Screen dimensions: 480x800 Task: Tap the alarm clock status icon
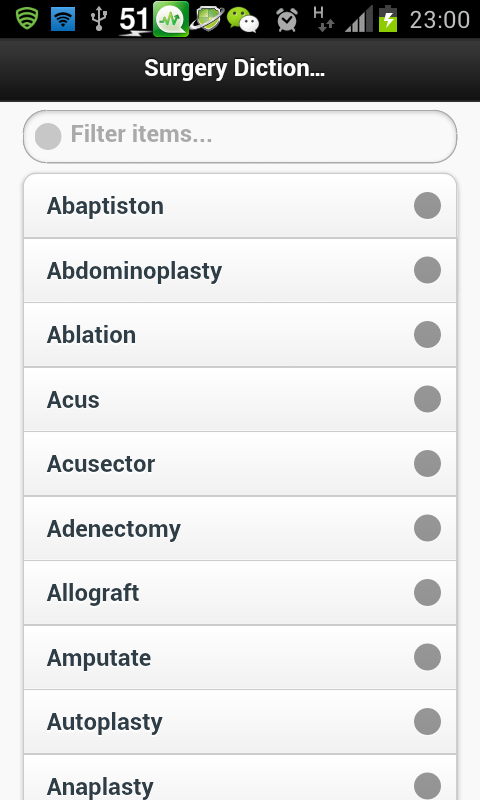tap(287, 20)
